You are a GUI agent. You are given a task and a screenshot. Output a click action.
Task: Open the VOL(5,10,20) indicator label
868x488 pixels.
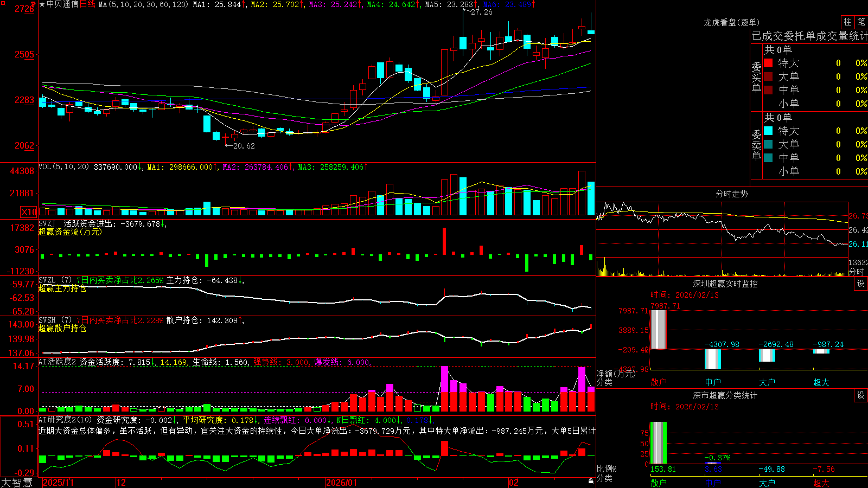(63, 166)
